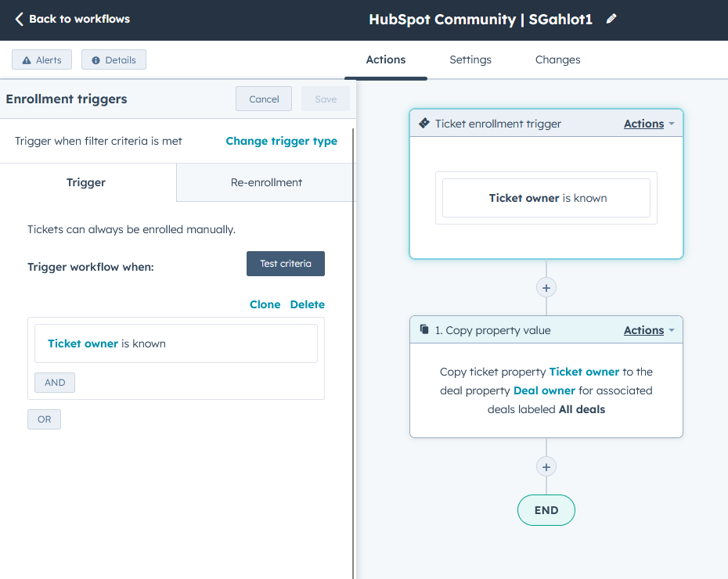Click the Change trigger type link

(281, 141)
